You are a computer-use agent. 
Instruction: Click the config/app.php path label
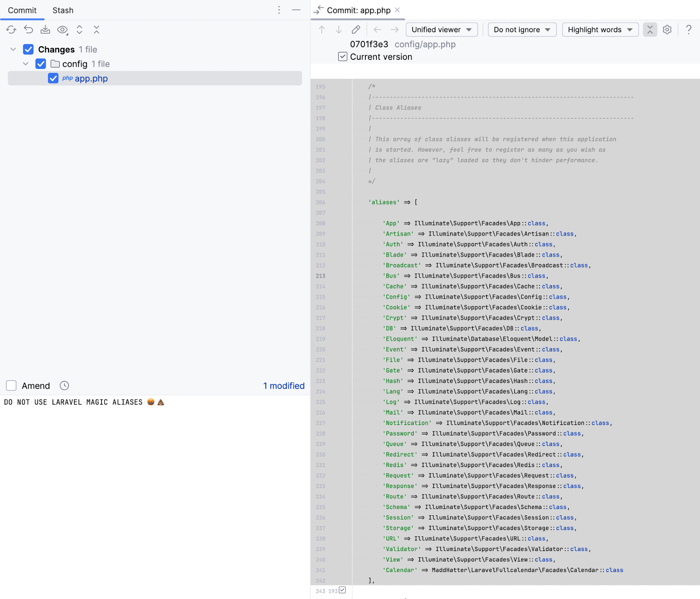425,44
